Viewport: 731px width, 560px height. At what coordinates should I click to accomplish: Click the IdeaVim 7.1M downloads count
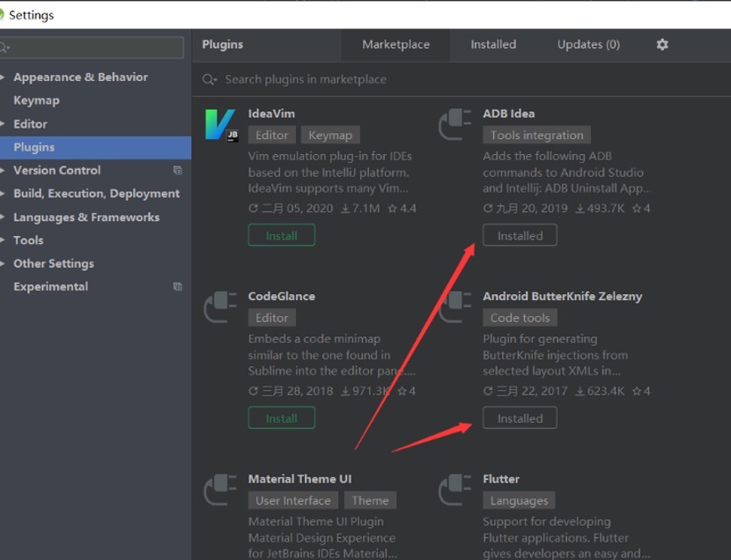coord(360,209)
